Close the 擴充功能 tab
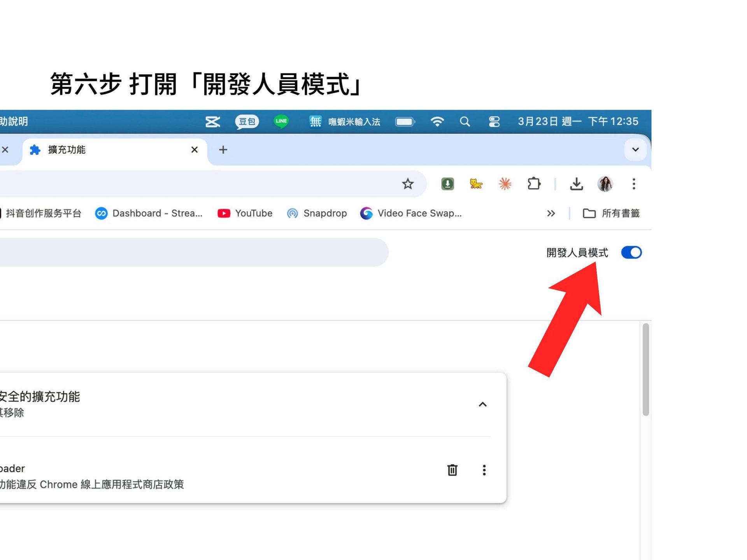Viewport: 747px width, 560px height. point(195,150)
